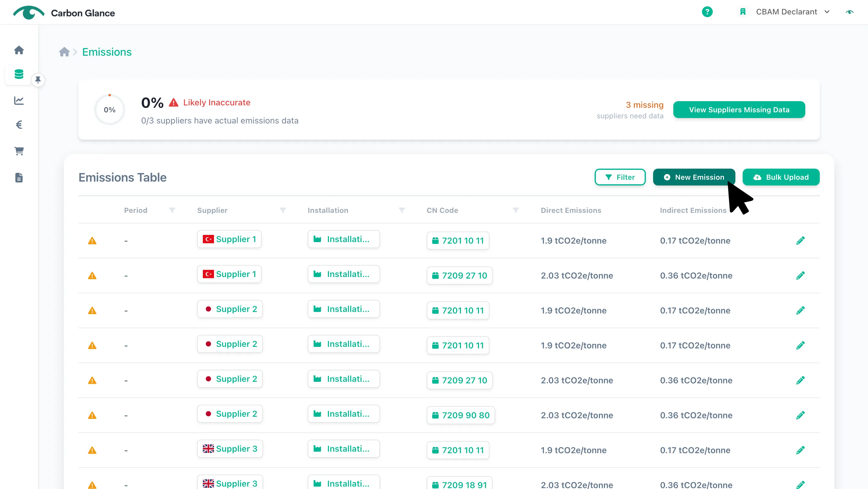Open Installation tag in Supplier 3 7201 10 11 row
Screen dimensions: 868x489
pos(344,449)
